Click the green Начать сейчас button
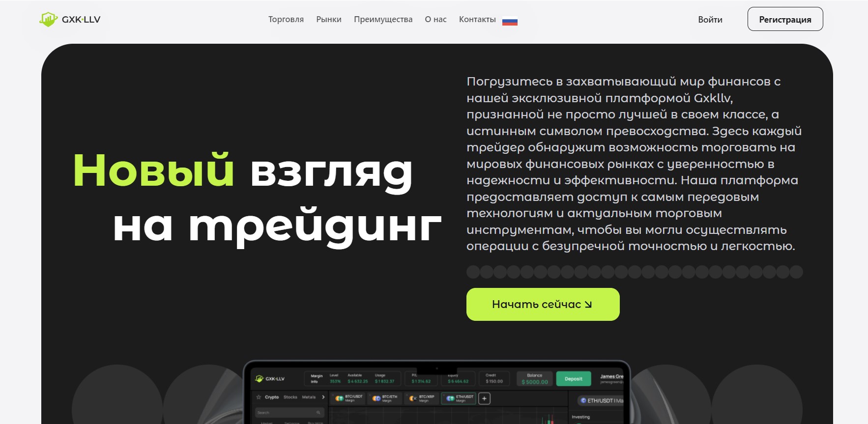The image size is (868, 424). [x=543, y=305]
